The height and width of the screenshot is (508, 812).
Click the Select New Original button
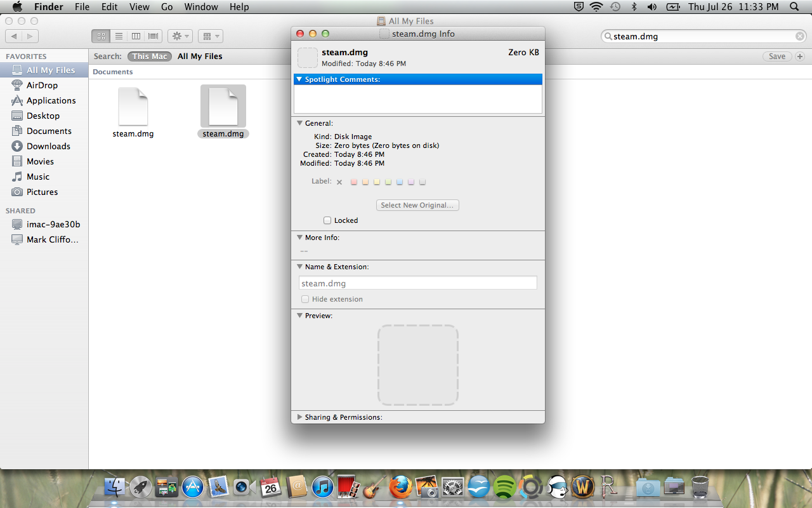[x=417, y=205]
